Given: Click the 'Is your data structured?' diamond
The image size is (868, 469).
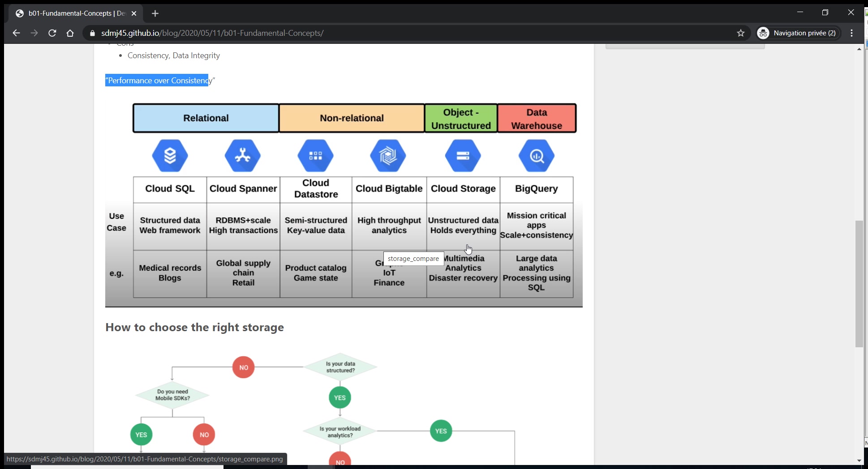Looking at the screenshot, I should [x=340, y=367].
